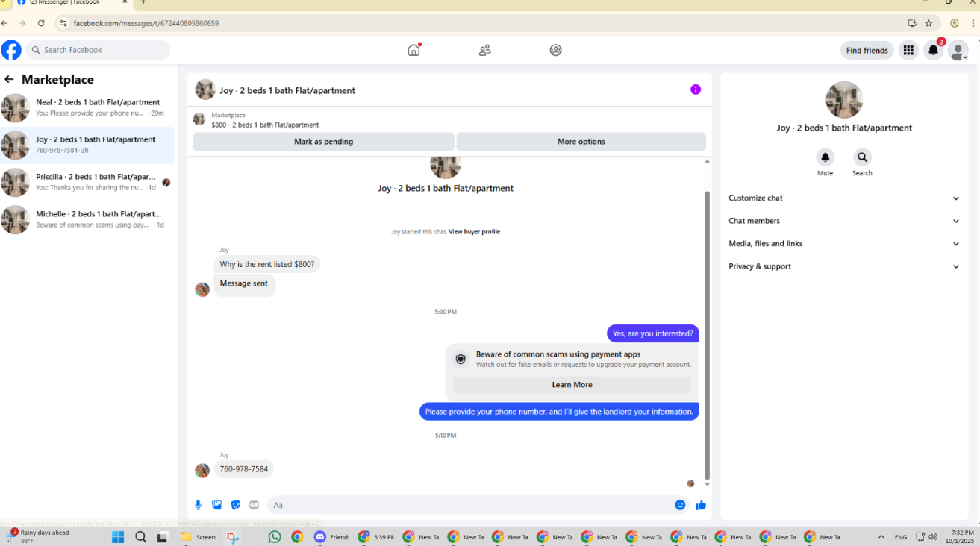980x546 pixels.
Task: Expand Media, files and links section
Action: coord(844,244)
